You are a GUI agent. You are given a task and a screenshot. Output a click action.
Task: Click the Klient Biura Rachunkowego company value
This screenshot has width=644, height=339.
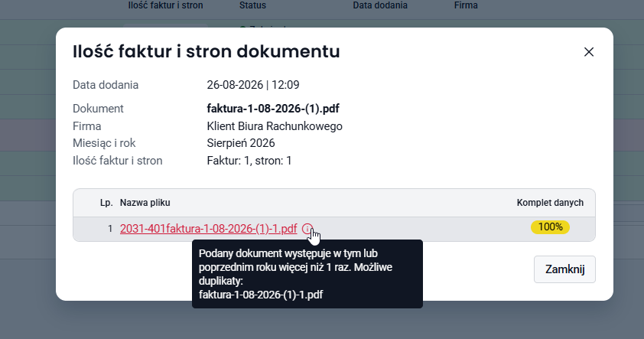(275, 126)
